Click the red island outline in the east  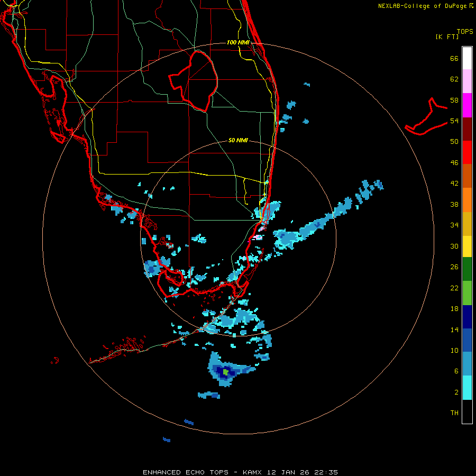(x=426, y=117)
